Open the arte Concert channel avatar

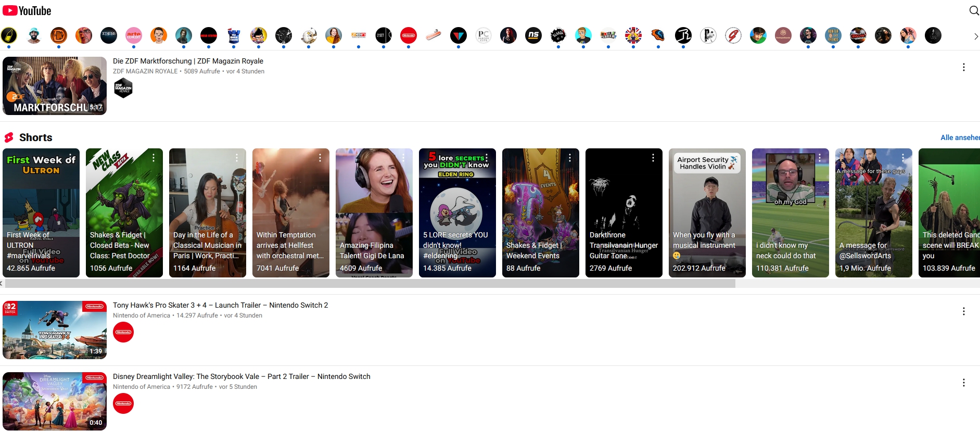click(x=134, y=35)
